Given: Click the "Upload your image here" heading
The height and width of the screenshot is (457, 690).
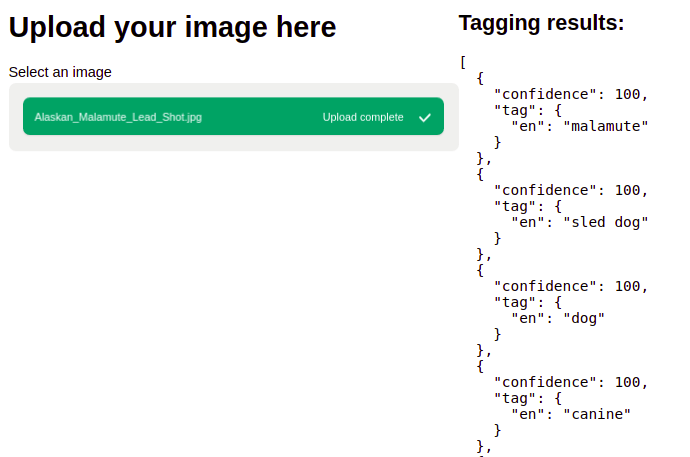Looking at the screenshot, I should point(172,28).
